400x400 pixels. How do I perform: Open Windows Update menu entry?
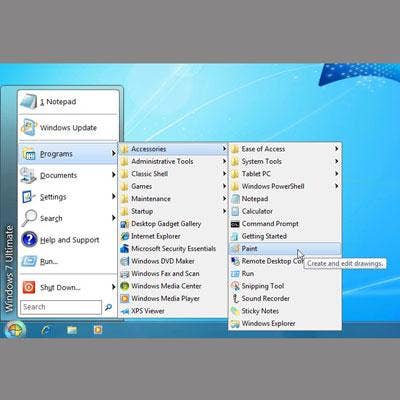[x=68, y=128]
